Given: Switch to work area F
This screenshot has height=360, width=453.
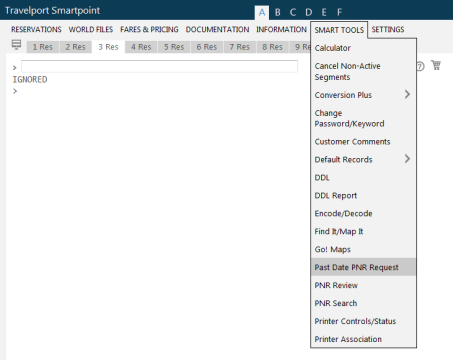Looking at the screenshot, I should [x=339, y=13].
